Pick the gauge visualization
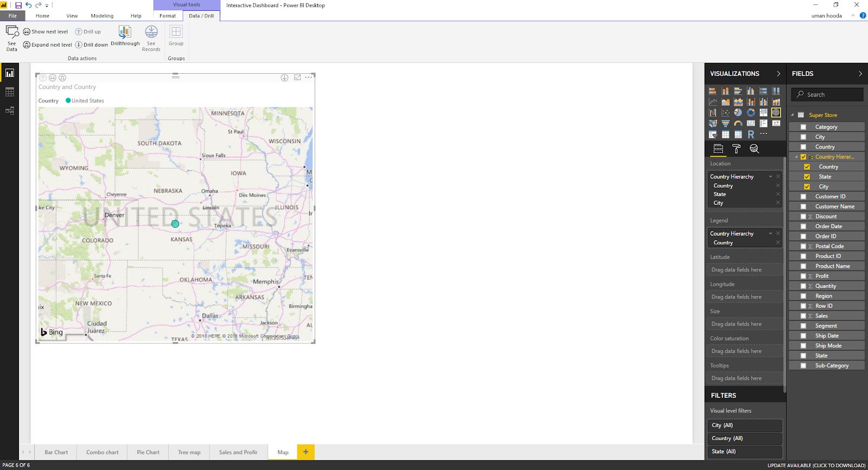Screen dimensions: 868x470 738,124
